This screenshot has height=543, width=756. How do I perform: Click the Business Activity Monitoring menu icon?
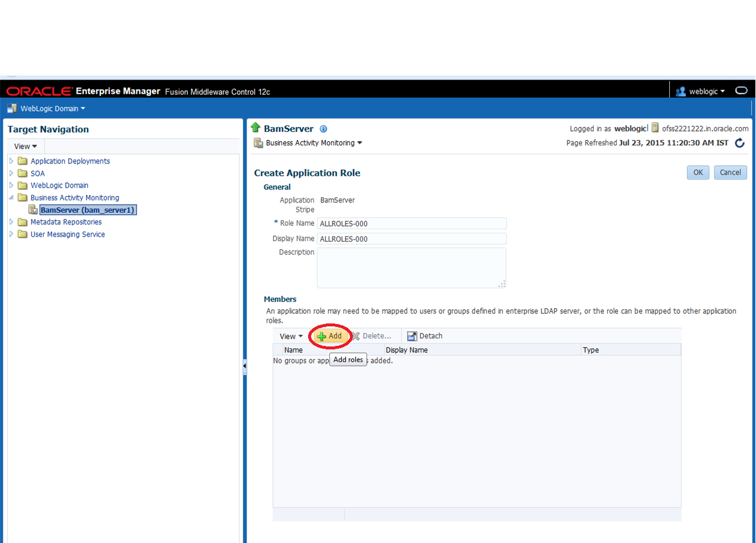click(258, 143)
